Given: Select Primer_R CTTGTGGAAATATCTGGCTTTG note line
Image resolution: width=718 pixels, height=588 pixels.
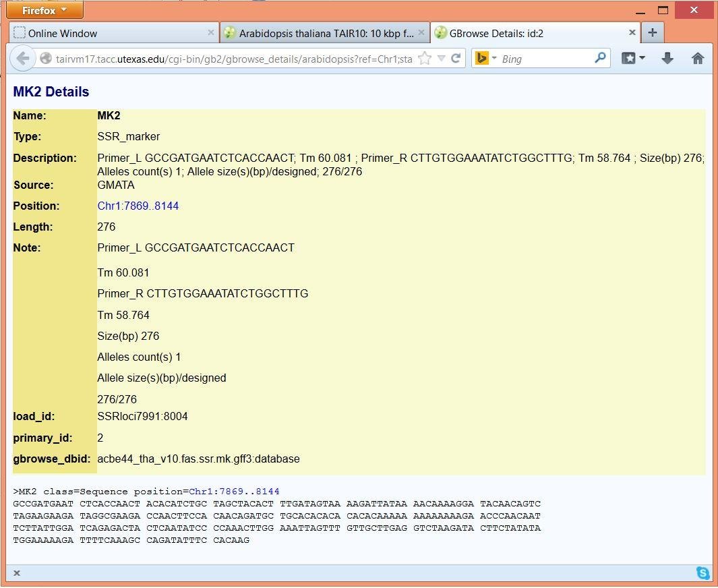Looking at the screenshot, I should pyautogui.click(x=203, y=293).
